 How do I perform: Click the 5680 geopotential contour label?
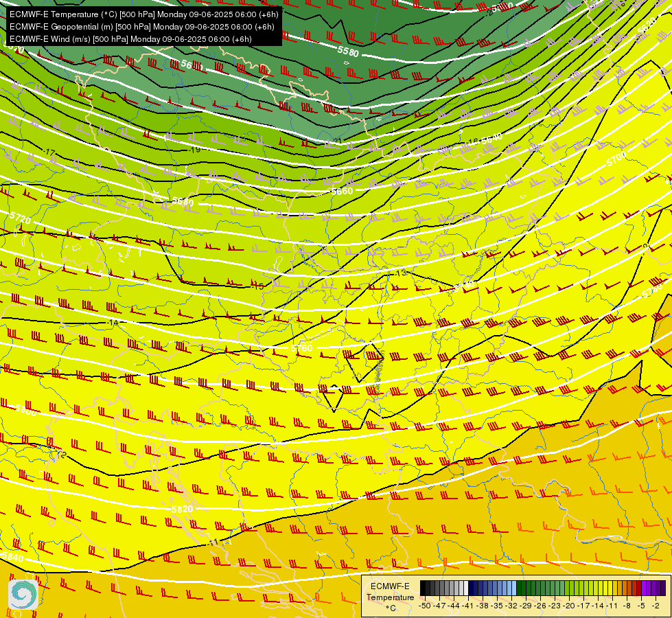click(x=183, y=202)
